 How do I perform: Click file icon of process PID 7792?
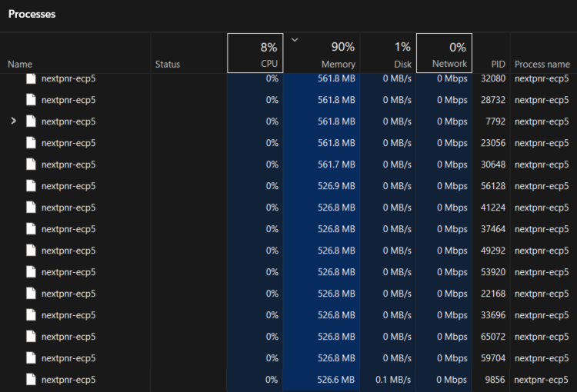click(32, 121)
